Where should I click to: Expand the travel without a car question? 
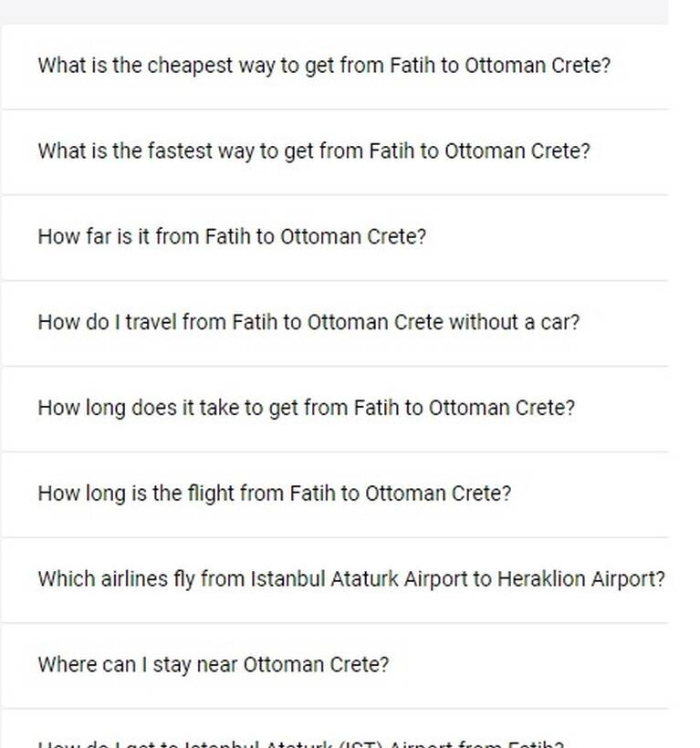point(308,322)
